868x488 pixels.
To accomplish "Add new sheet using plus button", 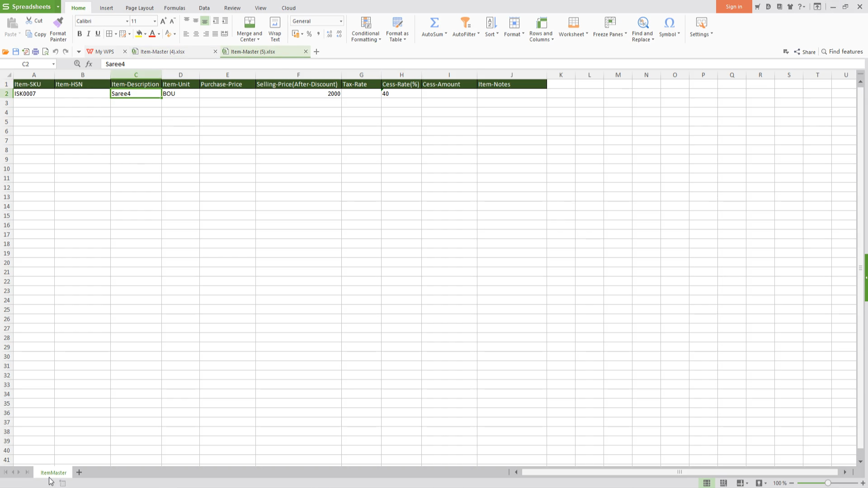I will (78, 472).
